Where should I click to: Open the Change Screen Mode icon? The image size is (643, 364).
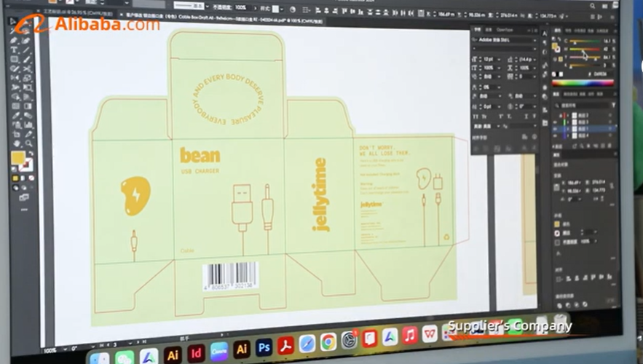(24, 197)
